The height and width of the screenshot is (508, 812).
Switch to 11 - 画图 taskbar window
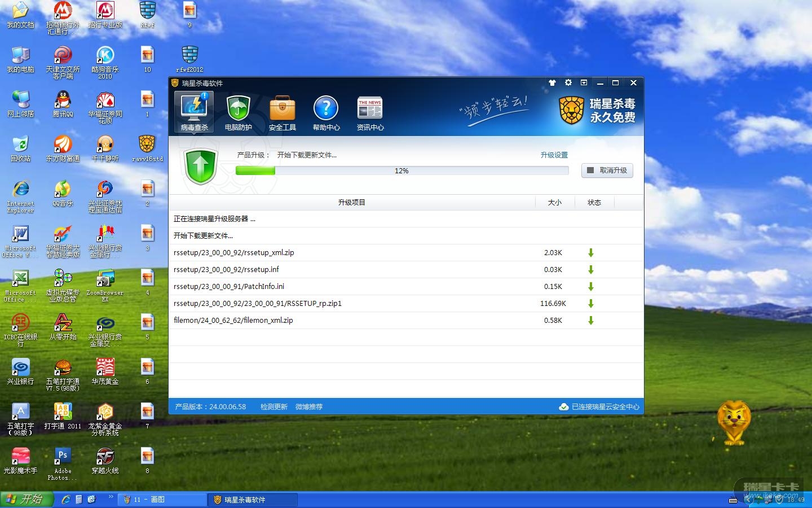162,500
